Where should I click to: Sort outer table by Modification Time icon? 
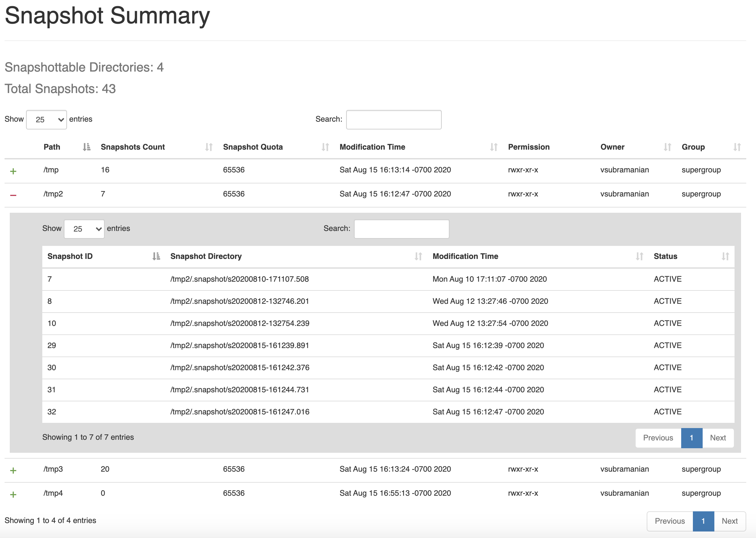(493, 147)
